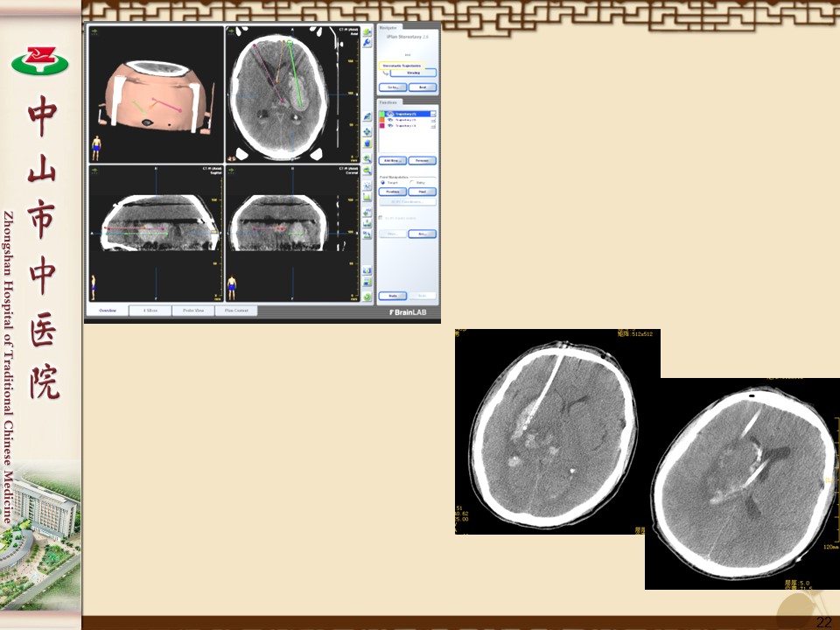Click the human orientation figure in coronal view
Viewport: 840px width, 630px height.
click(x=232, y=288)
